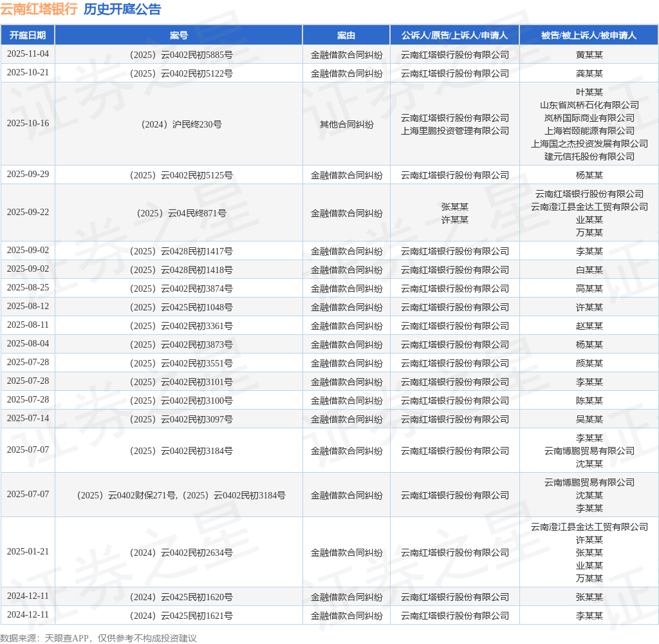Click the date 2025-09-22
The image size is (659, 644).
[x=28, y=212]
